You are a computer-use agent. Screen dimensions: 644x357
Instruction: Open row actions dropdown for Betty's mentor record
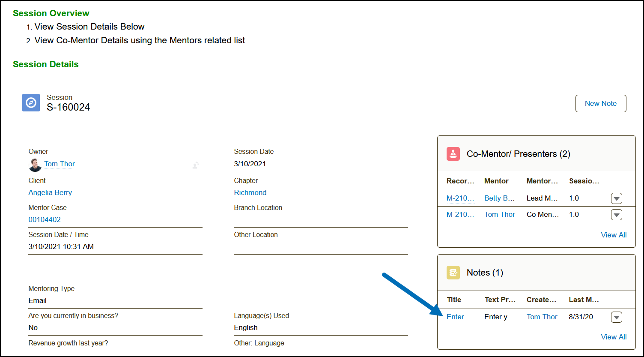[x=616, y=198]
